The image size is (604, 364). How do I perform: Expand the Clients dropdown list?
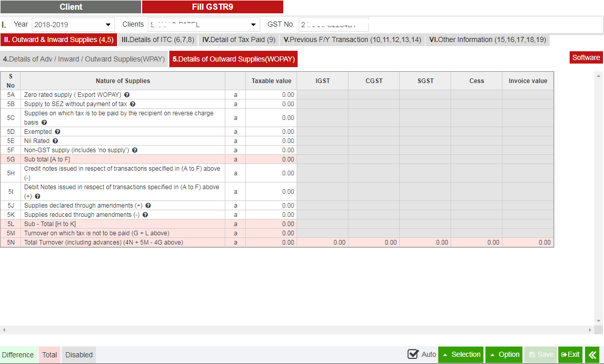[204, 25]
